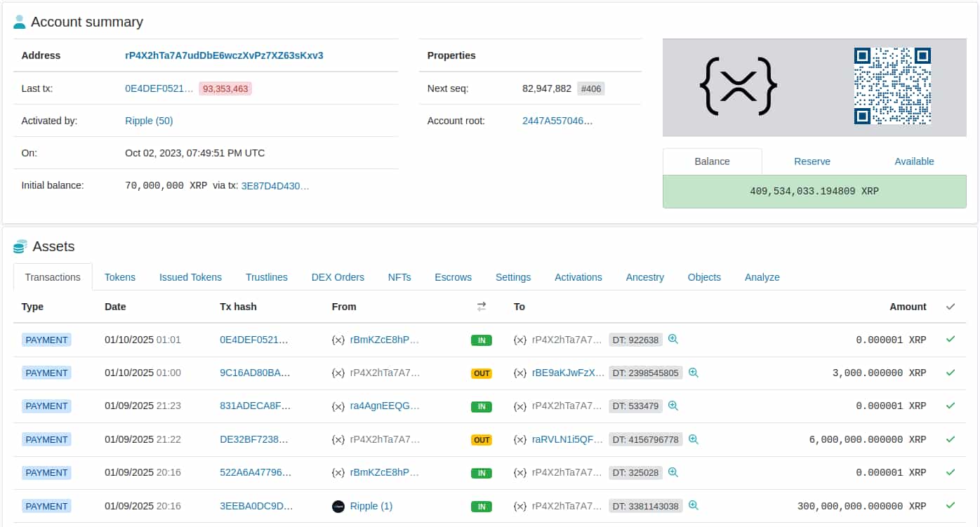Click the QR code for the account

tap(892, 86)
